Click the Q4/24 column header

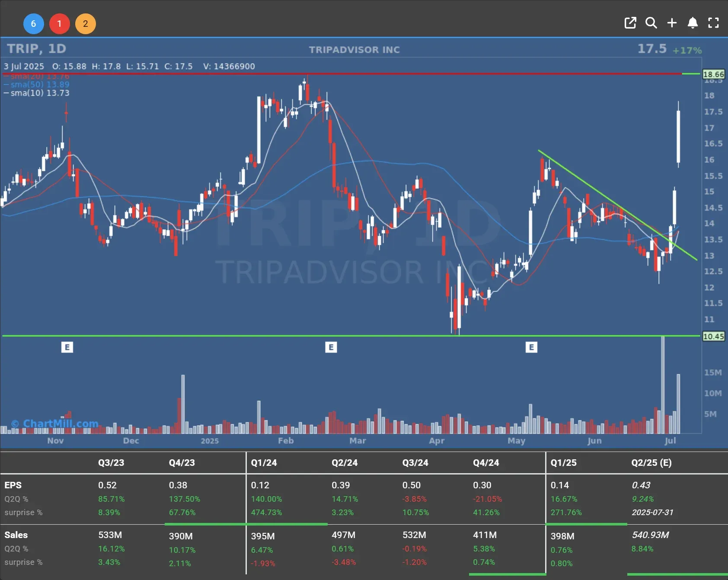click(x=486, y=462)
